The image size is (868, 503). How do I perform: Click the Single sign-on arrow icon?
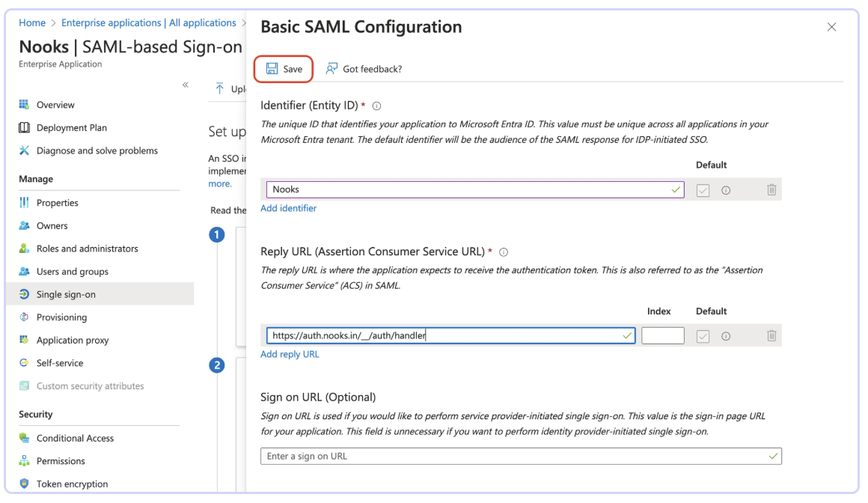[24, 294]
